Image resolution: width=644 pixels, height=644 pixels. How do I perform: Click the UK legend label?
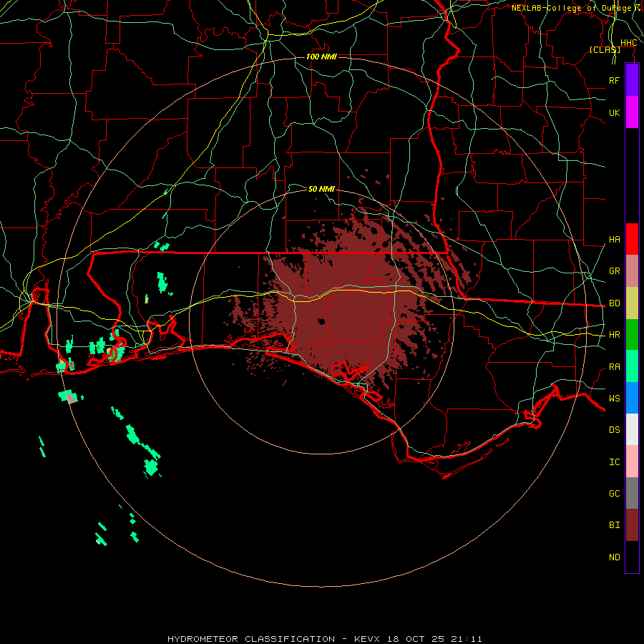pos(614,112)
